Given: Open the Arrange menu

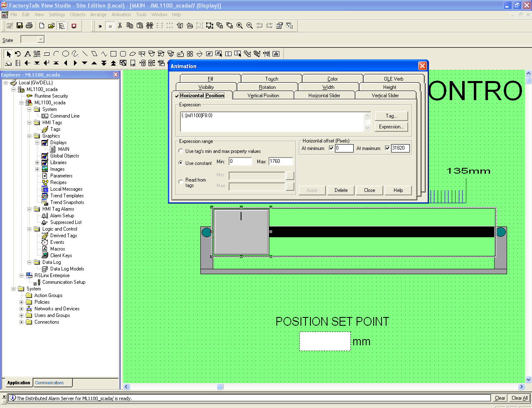Looking at the screenshot, I should click(x=99, y=15).
